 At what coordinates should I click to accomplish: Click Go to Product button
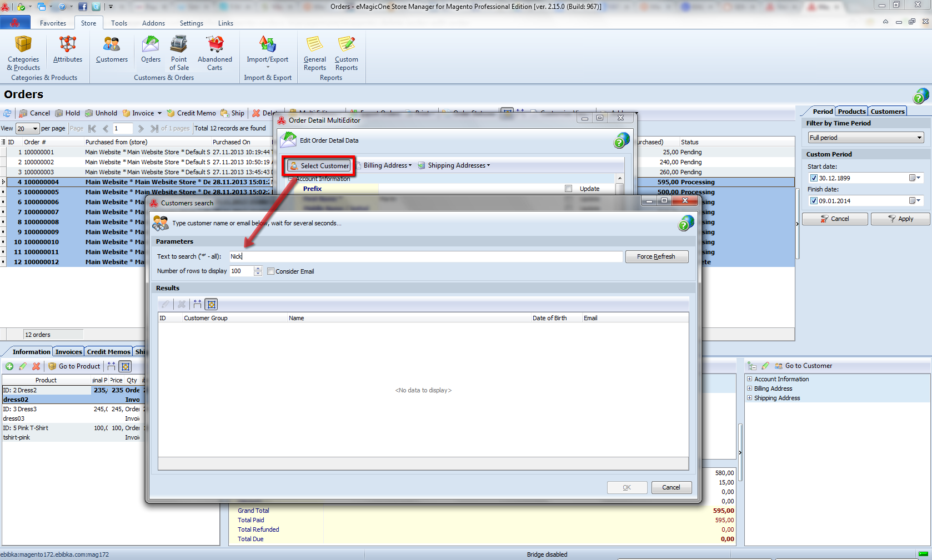74,366
